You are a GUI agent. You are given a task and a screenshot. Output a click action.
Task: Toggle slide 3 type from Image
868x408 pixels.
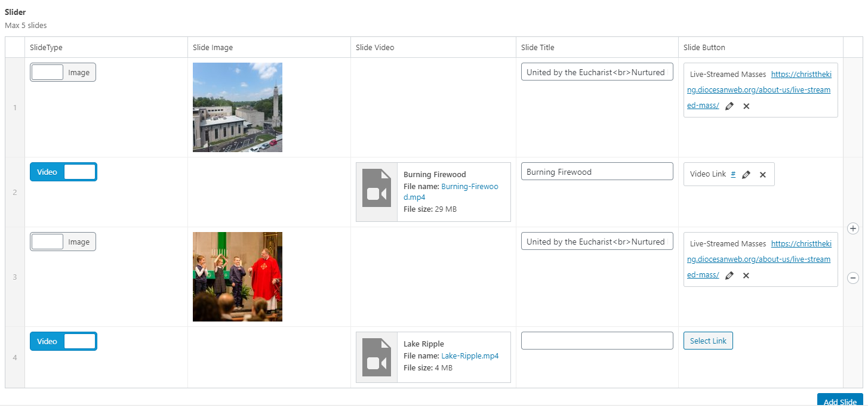pyautogui.click(x=63, y=242)
